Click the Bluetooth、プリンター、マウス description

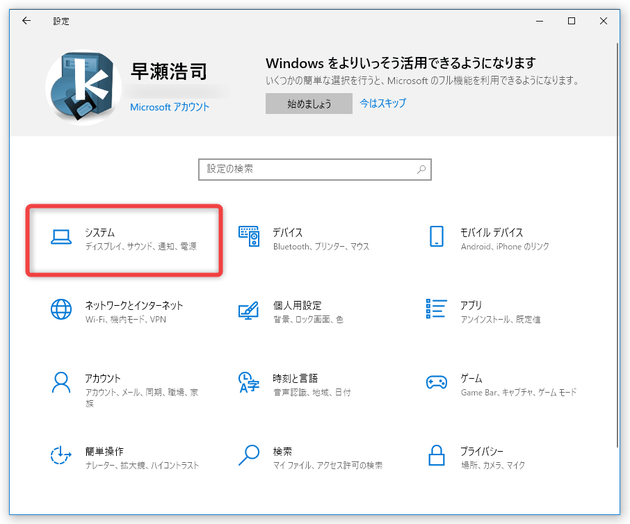point(321,246)
